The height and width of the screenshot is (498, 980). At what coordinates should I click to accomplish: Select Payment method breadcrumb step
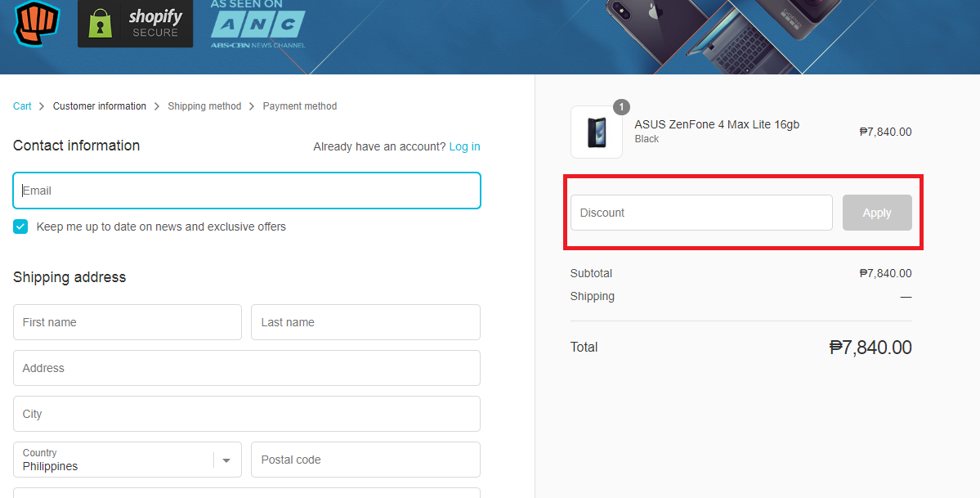click(299, 106)
